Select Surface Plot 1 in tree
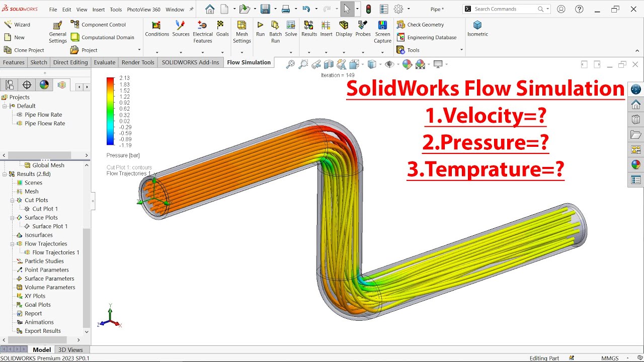The width and height of the screenshot is (644, 362). 50,226
